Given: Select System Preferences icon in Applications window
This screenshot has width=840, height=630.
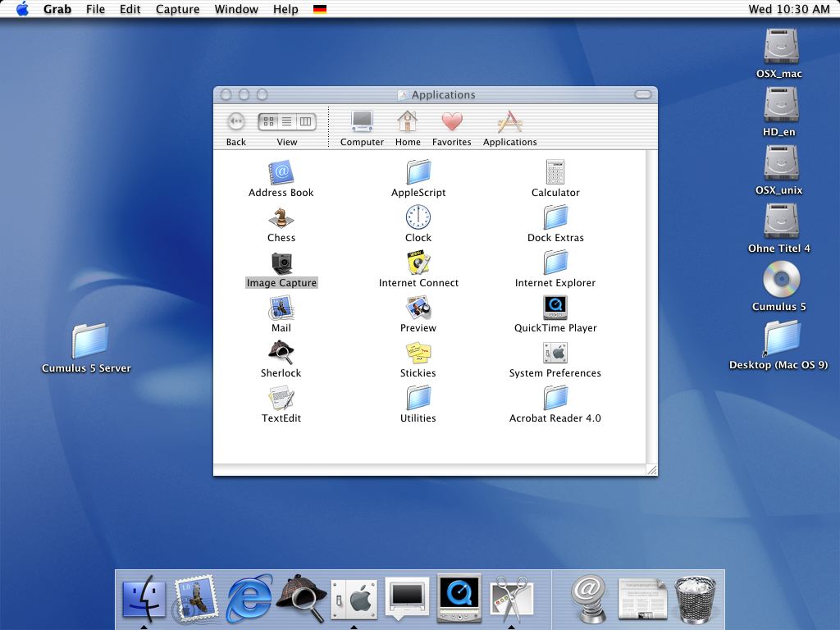Looking at the screenshot, I should point(555,353).
